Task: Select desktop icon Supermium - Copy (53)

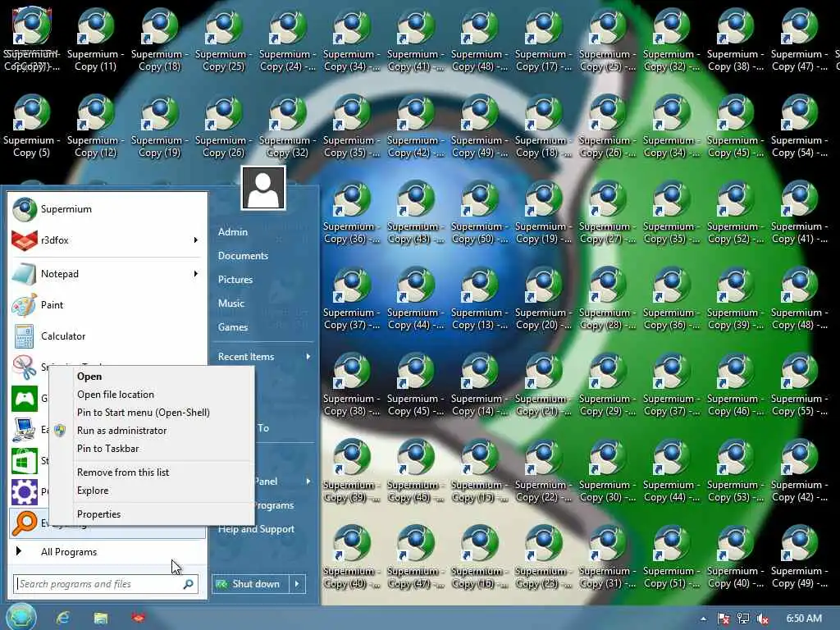Action: (x=736, y=470)
